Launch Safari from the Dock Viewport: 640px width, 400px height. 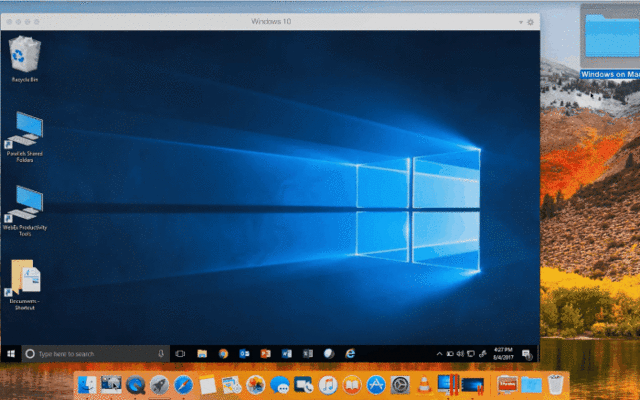tap(183, 385)
